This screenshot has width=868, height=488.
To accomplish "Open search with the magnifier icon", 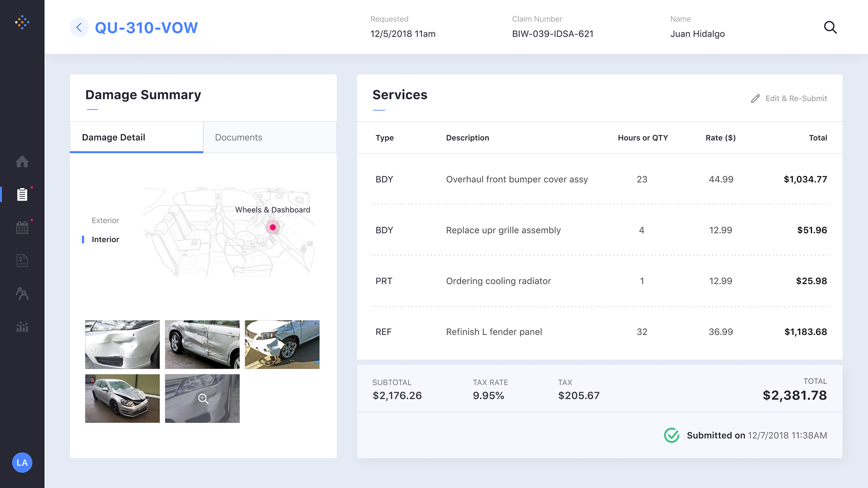I will tap(830, 28).
